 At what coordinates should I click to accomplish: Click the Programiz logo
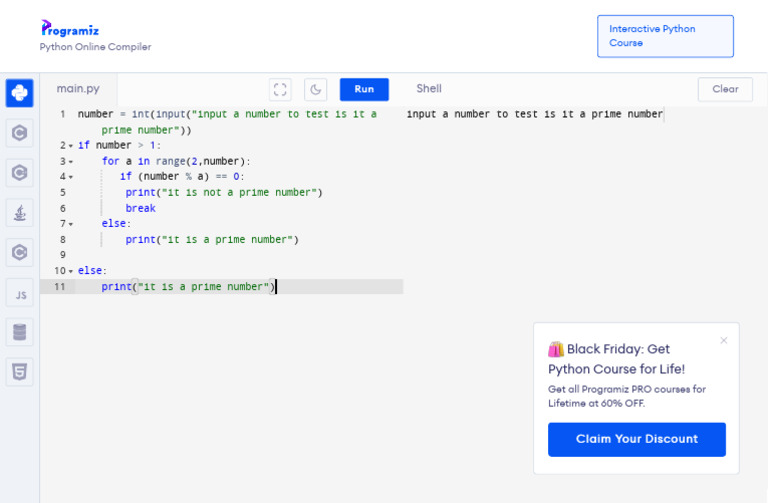tap(69, 28)
